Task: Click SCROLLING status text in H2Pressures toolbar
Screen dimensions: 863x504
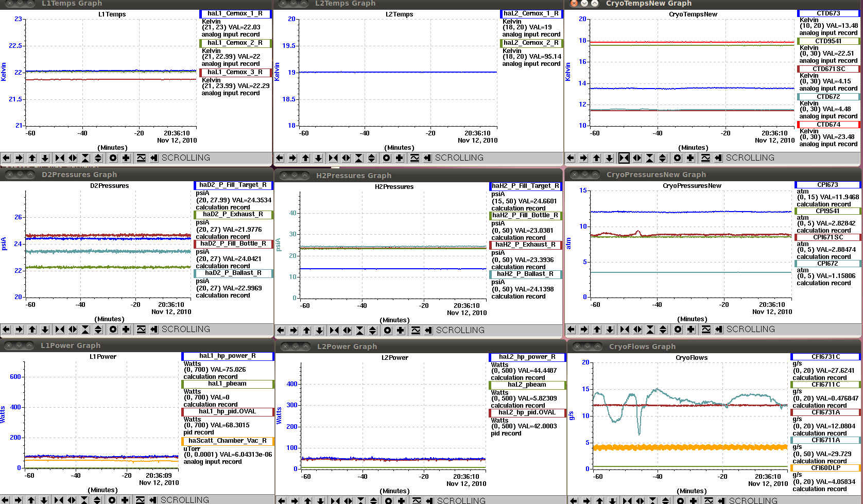Action: click(460, 331)
